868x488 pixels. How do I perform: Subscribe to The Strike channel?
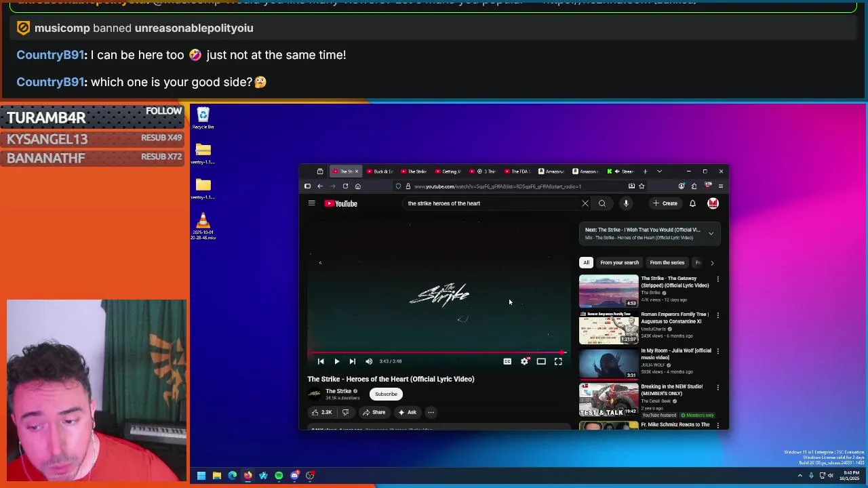(386, 394)
